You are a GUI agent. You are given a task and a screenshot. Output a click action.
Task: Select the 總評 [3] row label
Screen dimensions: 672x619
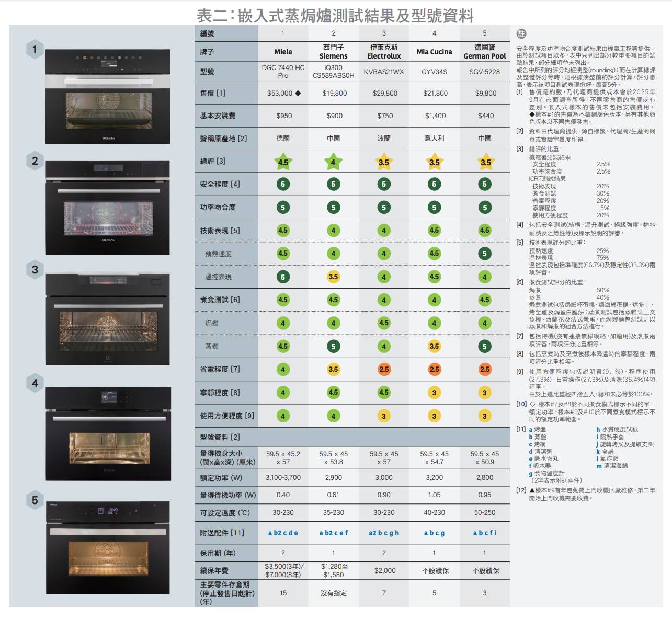[x=213, y=161]
